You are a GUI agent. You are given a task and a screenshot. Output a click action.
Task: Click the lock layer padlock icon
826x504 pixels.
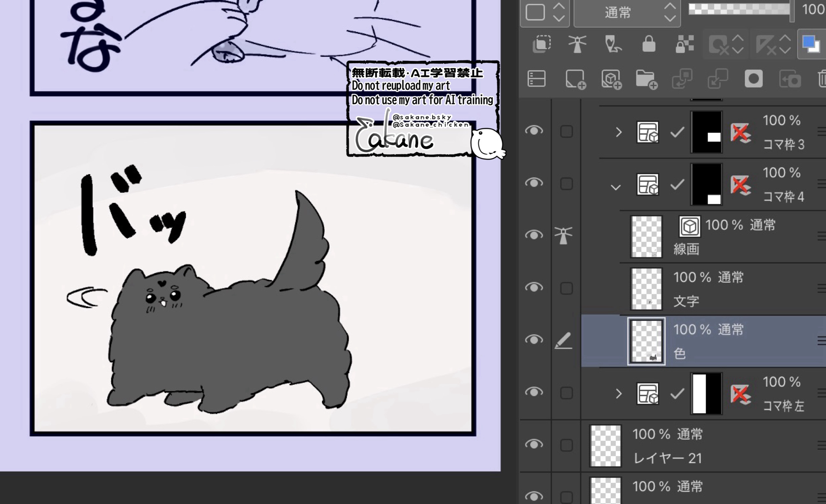(x=648, y=44)
